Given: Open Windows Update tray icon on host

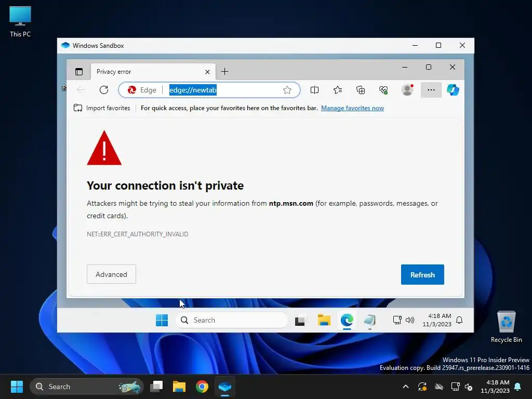Looking at the screenshot, I should (422, 387).
